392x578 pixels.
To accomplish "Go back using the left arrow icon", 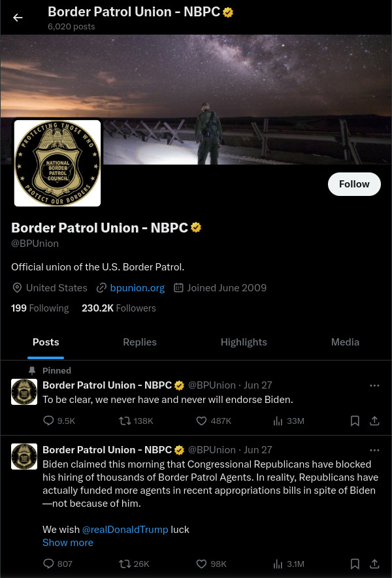I will [x=18, y=18].
